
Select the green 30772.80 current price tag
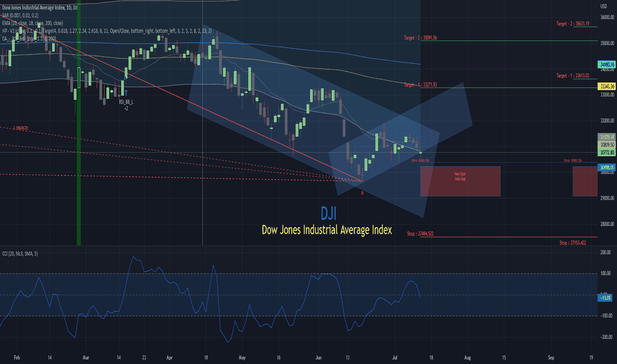[606, 152]
